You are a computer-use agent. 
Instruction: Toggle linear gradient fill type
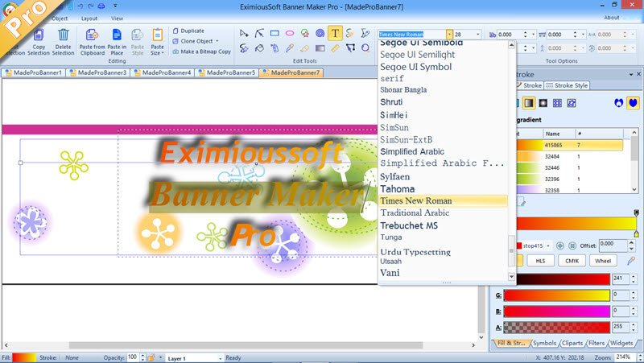529,103
